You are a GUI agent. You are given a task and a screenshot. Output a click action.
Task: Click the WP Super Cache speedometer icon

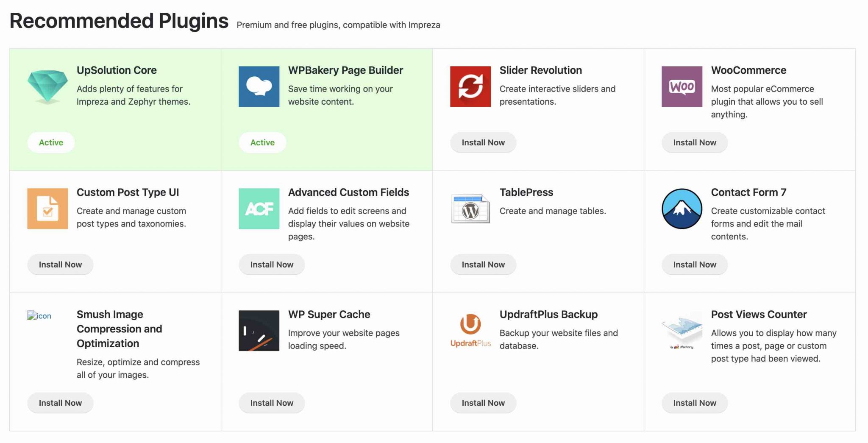[259, 331]
